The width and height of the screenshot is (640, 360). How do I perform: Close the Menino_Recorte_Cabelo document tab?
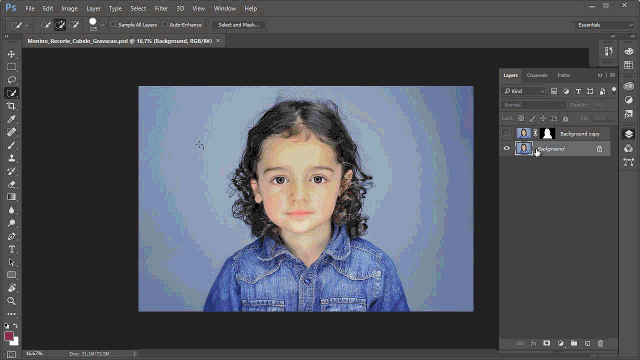coord(218,41)
